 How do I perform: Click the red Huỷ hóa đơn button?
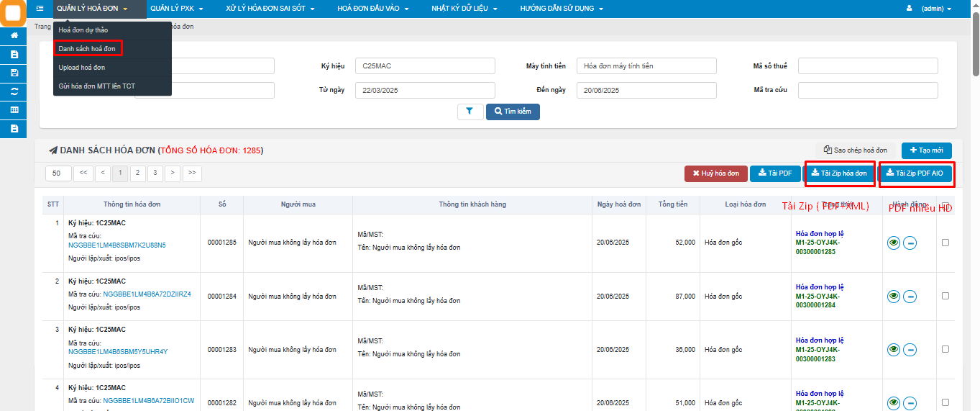pos(715,173)
